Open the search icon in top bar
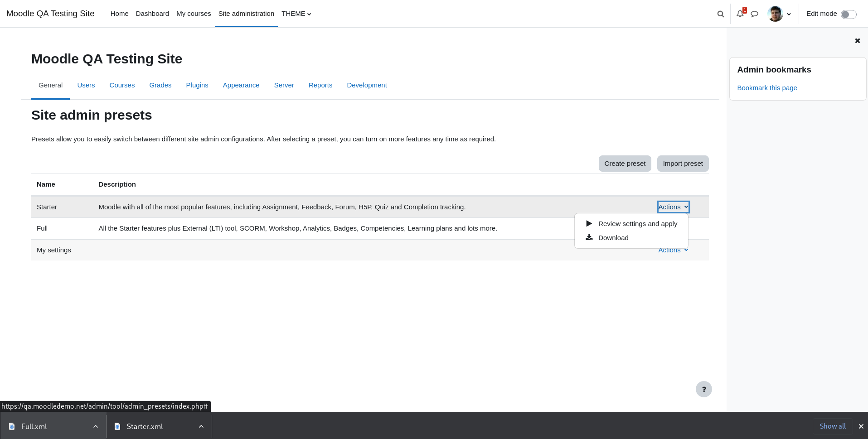Screen dimensions: 868x439 (x=720, y=14)
